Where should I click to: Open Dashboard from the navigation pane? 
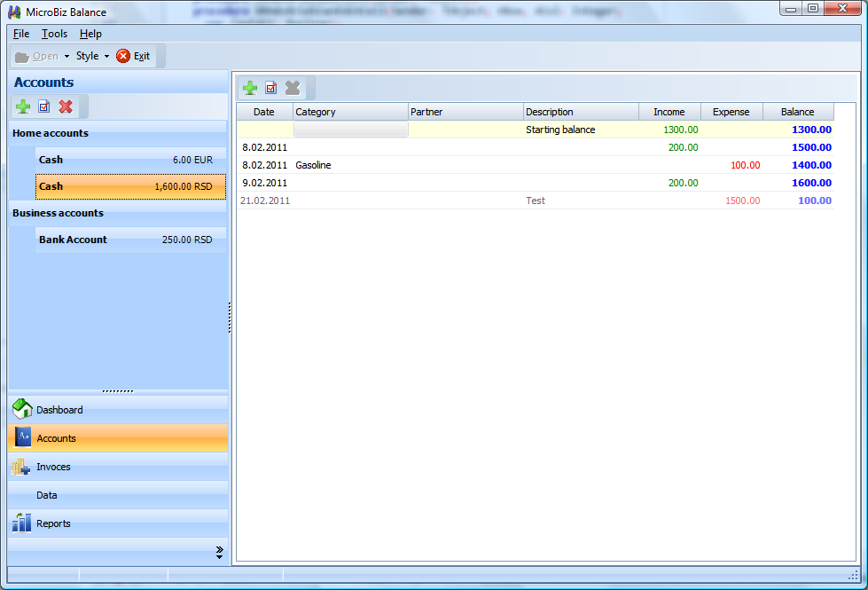point(59,410)
